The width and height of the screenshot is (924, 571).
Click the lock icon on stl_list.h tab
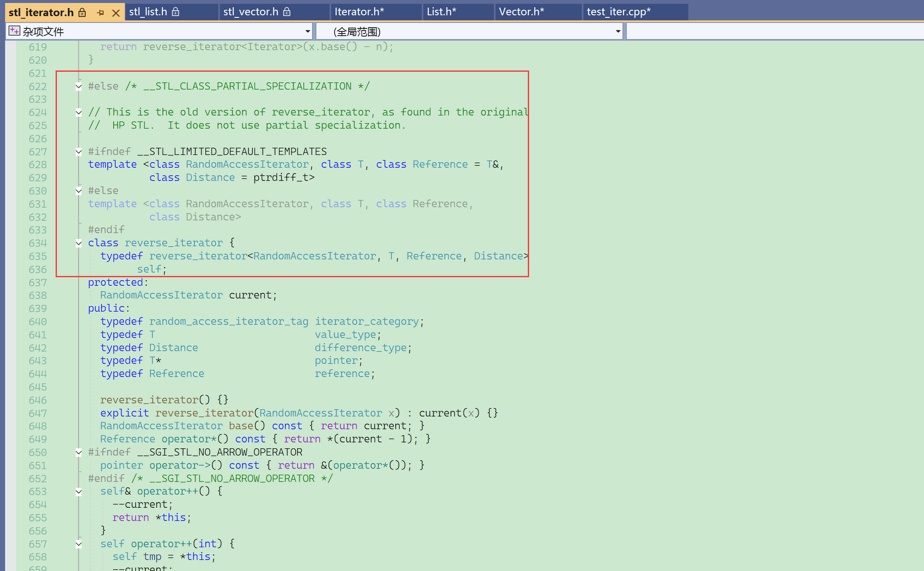[175, 12]
